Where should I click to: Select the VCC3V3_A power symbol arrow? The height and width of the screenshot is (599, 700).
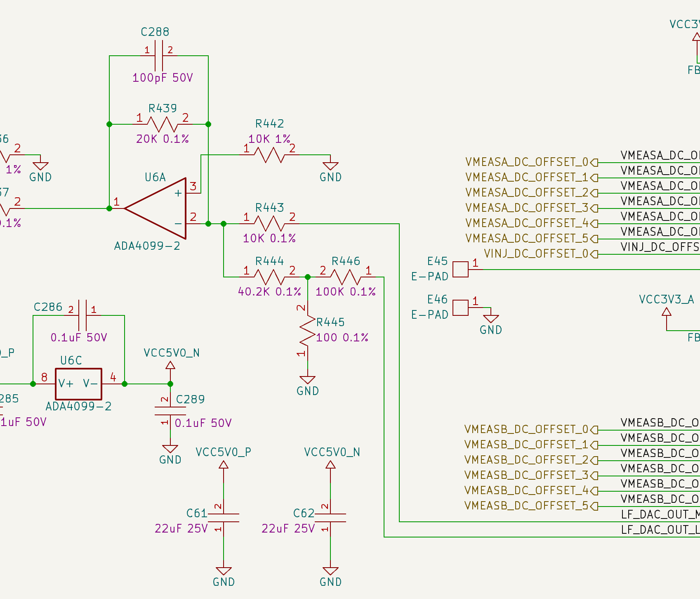pos(667,312)
